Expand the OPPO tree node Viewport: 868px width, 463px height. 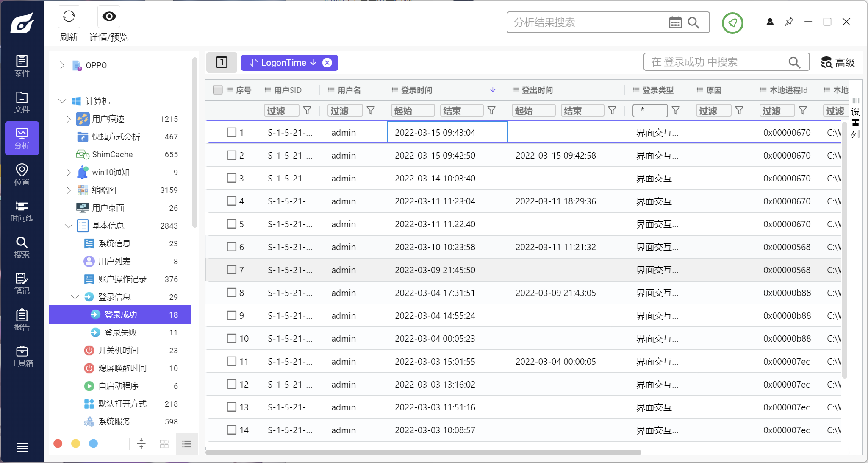tap(62, 65)
